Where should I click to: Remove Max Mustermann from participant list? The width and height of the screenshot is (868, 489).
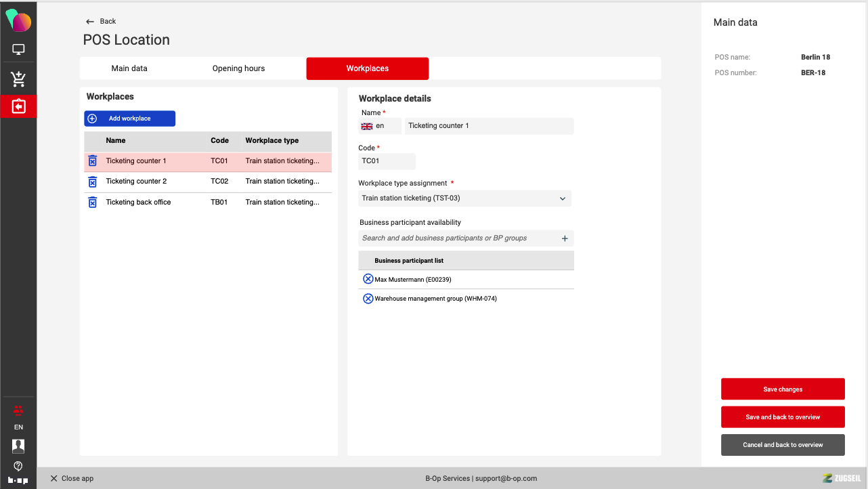click(368, 279)
